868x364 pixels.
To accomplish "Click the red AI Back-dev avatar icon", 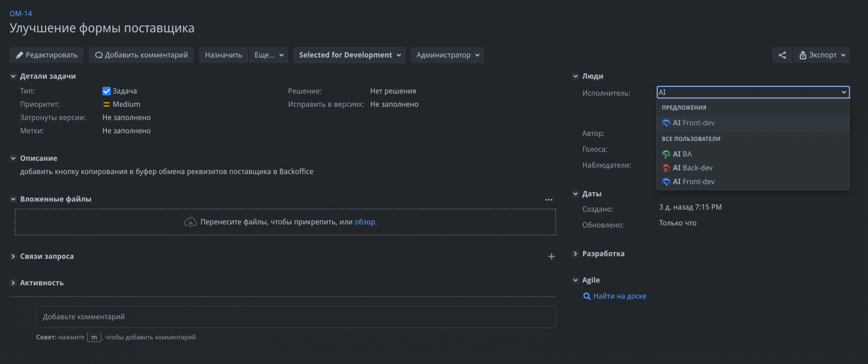I will click(666, 168).
